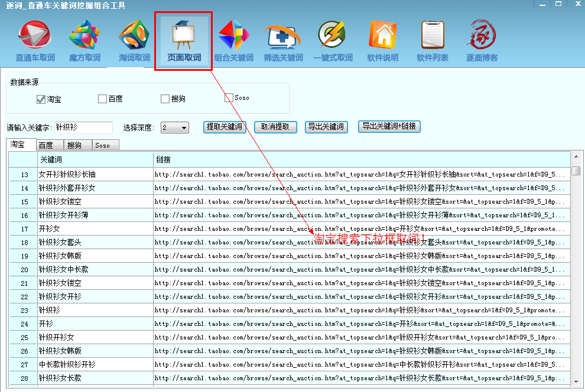Click the scrollbar up arrow
The image size is (585, 392).
(x=576, y=156)
